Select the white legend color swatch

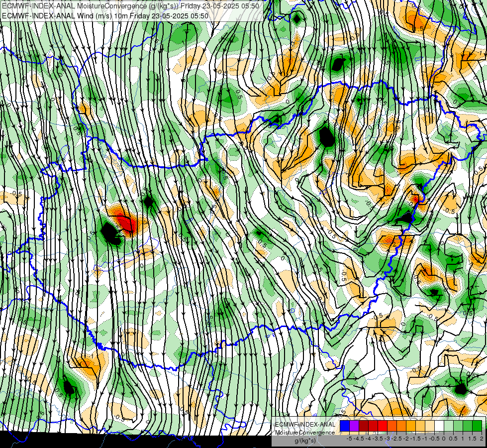[x=439, y=426]
